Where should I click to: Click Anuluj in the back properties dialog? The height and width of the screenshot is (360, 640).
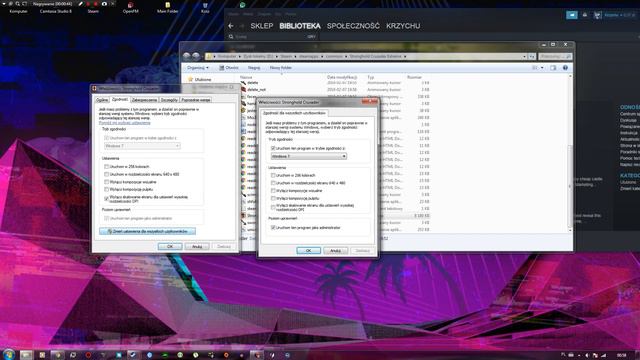point(197,247)
